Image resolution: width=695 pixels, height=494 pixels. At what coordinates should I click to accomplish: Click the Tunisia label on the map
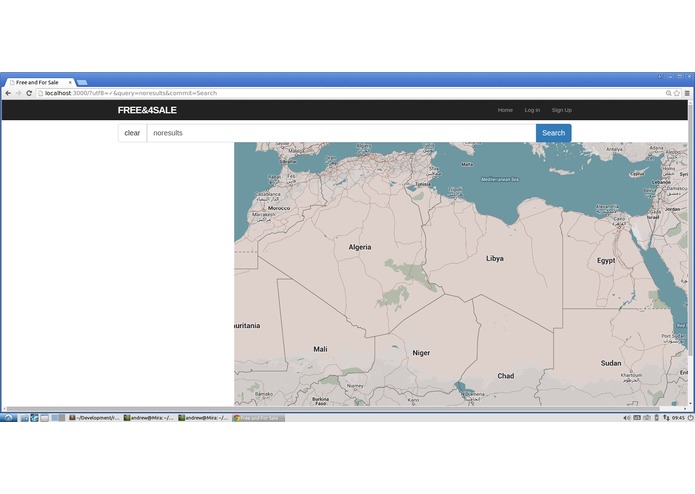(423, 184)
